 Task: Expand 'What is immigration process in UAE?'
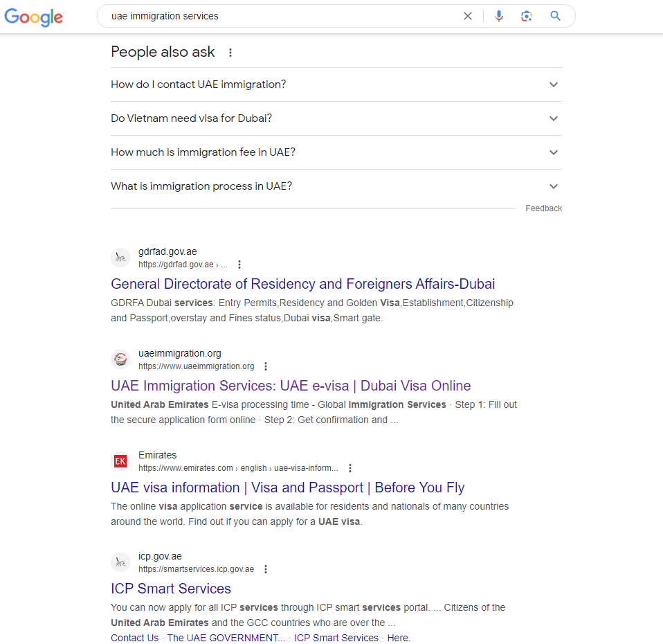pyautogui.click(x=553, y=186)
